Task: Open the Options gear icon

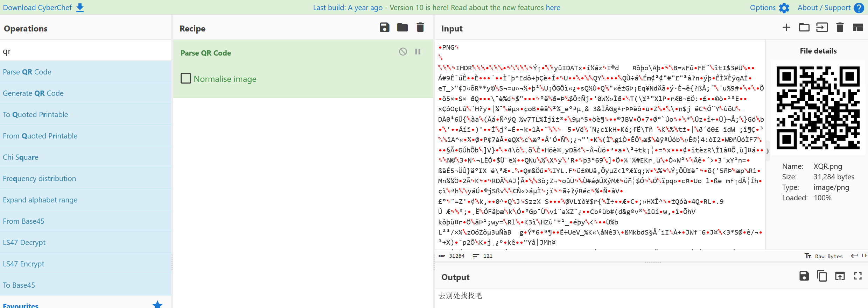Action: [784, 8]
